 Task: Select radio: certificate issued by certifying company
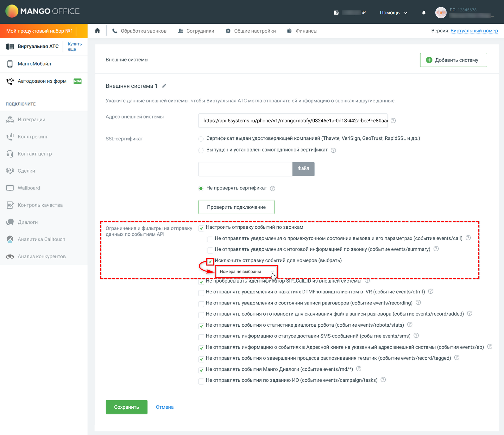(201, 139)
